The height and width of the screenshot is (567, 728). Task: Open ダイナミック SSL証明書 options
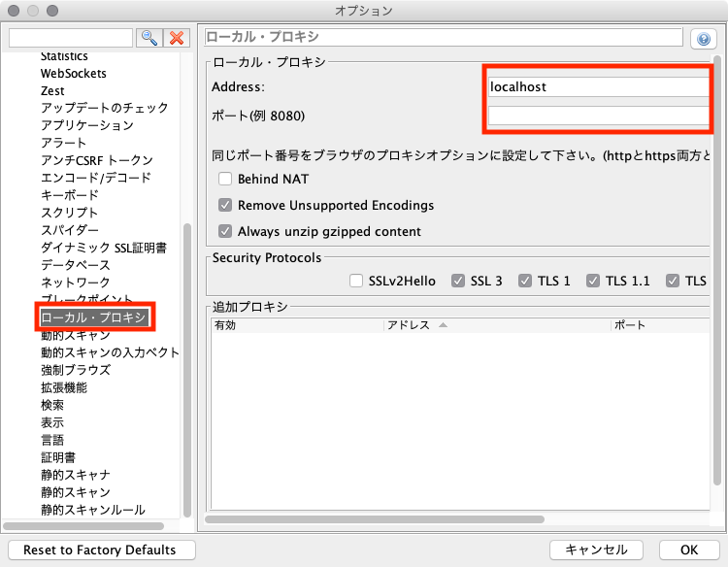click(x=104, y=248)
